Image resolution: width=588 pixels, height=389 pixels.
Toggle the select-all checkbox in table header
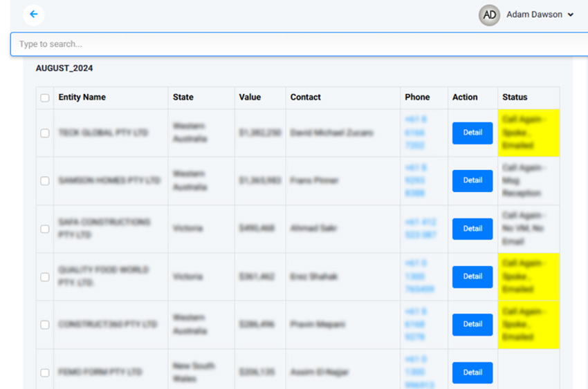point(45,98)
